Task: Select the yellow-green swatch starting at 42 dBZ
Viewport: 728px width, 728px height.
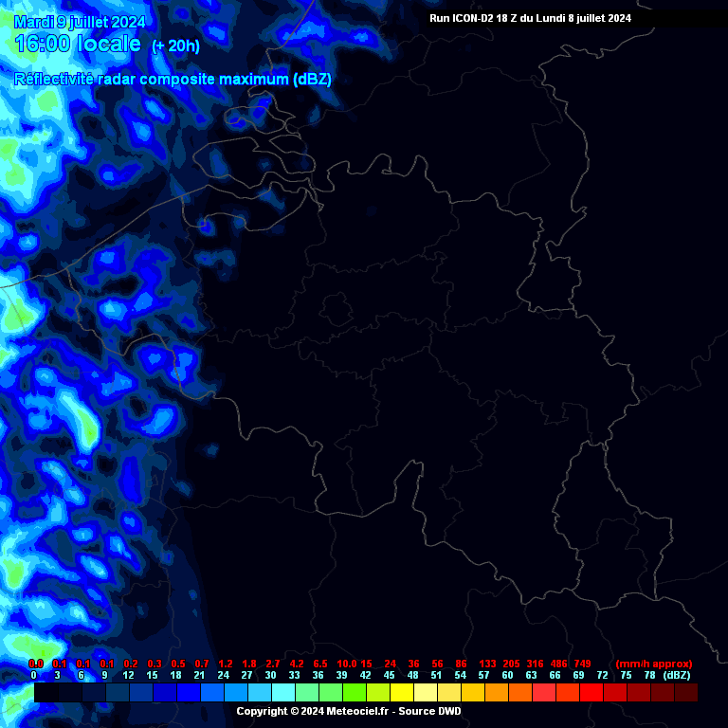Action: [378, 692]
